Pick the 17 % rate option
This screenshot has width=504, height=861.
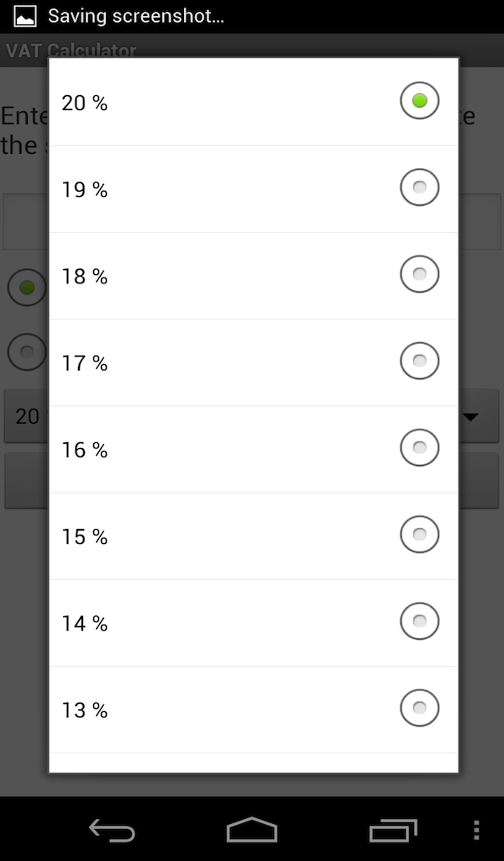pyautogui.click(x=252, y=360)
